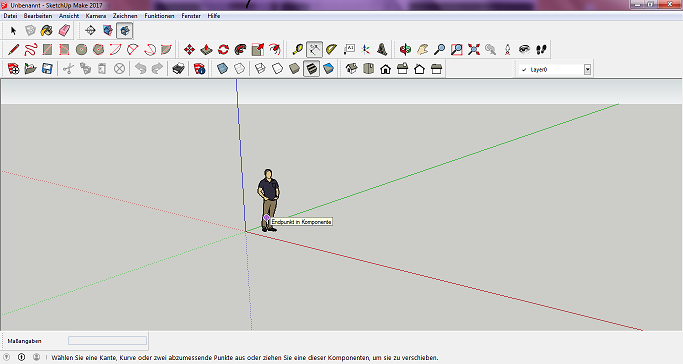Viewport: 683px width, 364px height.
Task: Choose the Arc tool
Action: tap(115, 49)
